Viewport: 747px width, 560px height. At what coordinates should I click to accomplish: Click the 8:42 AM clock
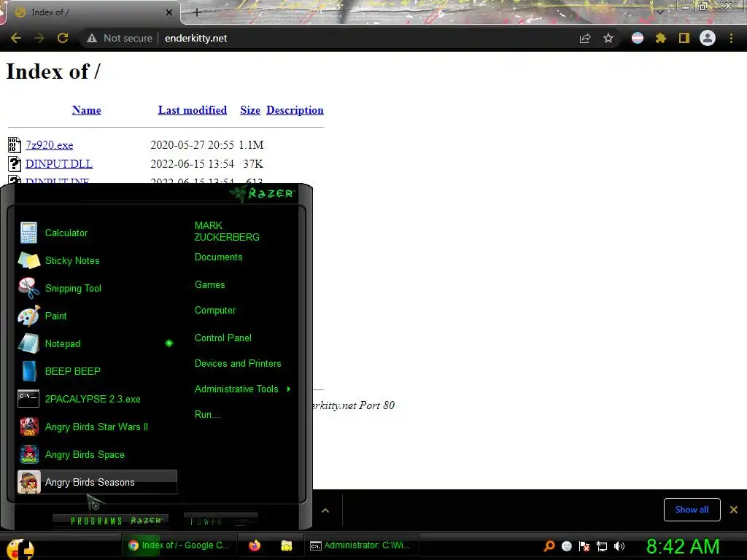pos(683,546)
